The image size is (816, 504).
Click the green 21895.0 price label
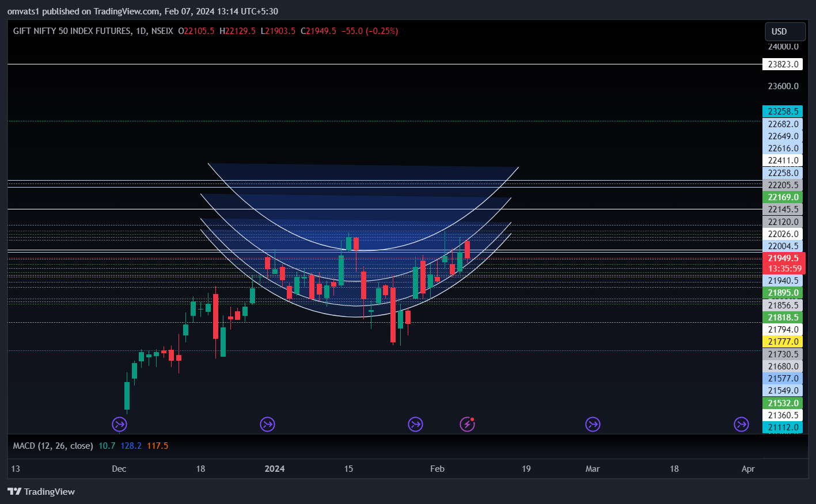point(783,293)
